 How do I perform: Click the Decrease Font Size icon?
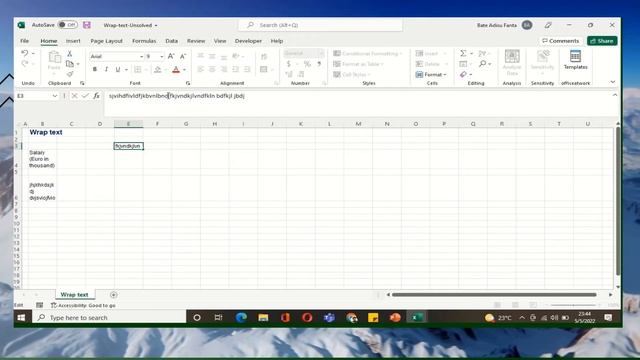183,56
